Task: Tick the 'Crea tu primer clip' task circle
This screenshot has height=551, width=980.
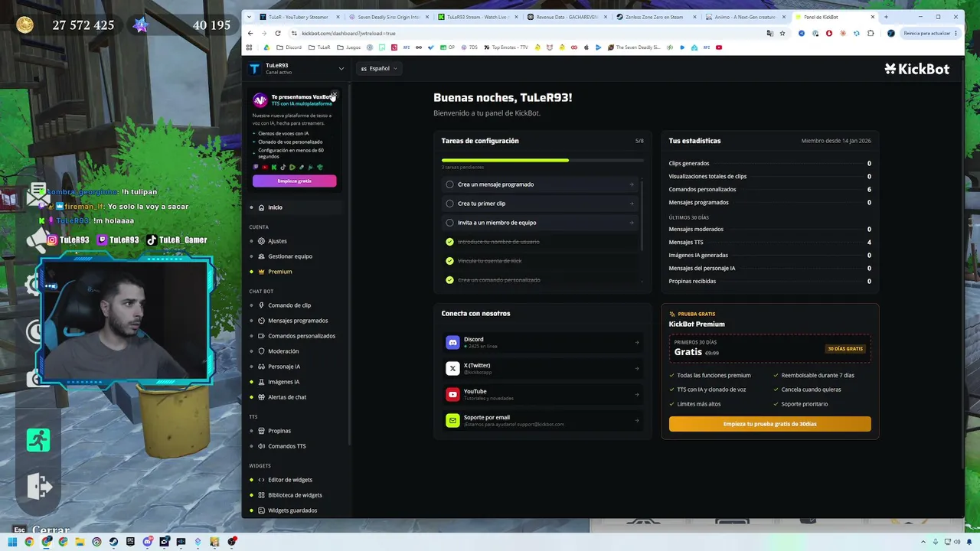Action: click(x=449, y=204)
